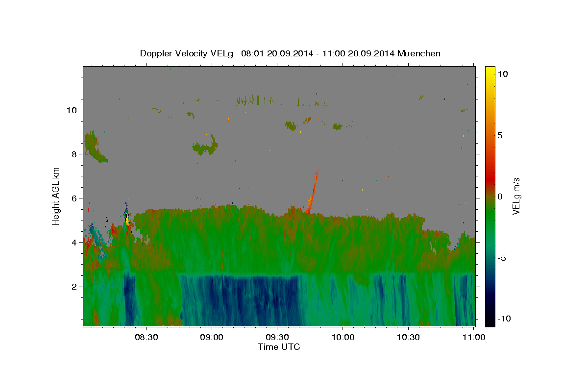
Task: Click the yellow top of the colorbar
Action: tap(490, 70)
